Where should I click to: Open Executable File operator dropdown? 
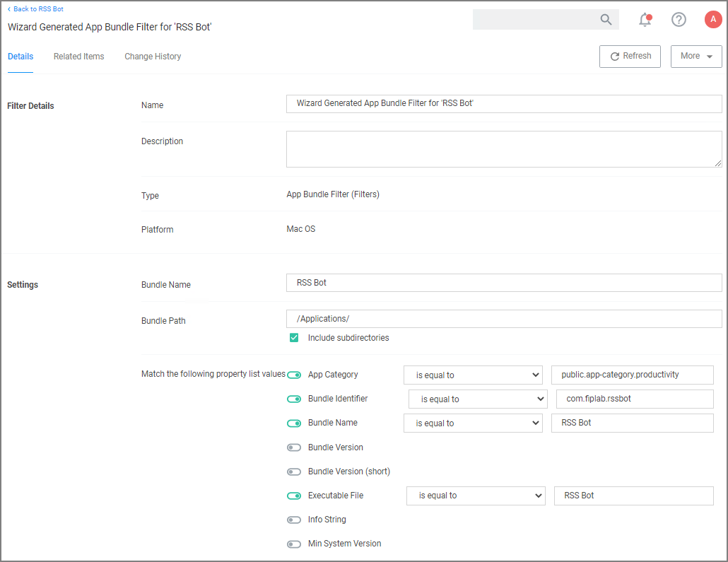point(476,496)
